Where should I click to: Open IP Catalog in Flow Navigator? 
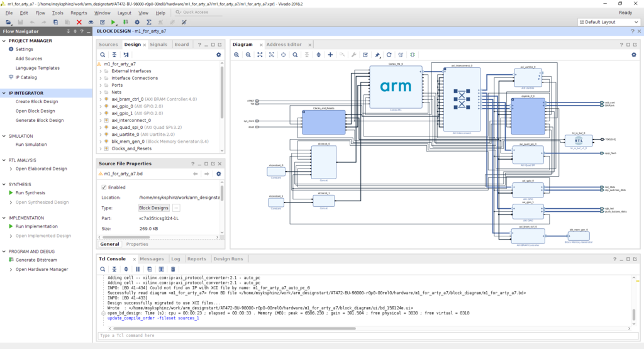tap(26, 77)
